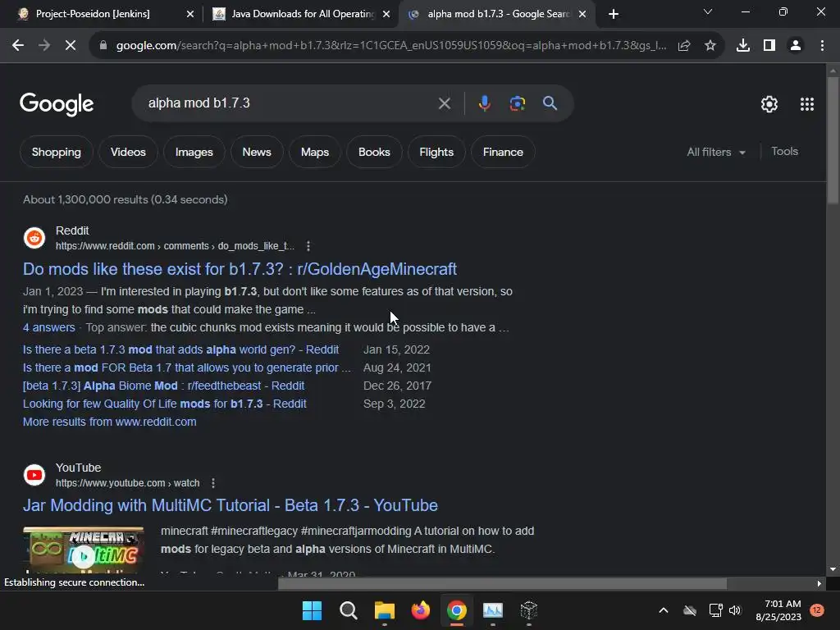Filter results by News
The image size is (840, 630).
click(257, 152)
